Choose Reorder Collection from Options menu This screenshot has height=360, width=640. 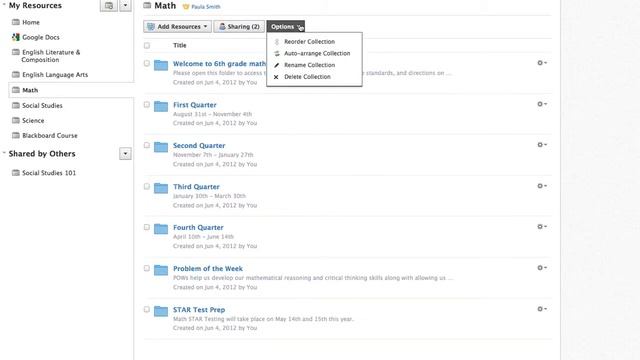(x=309, y=42)
